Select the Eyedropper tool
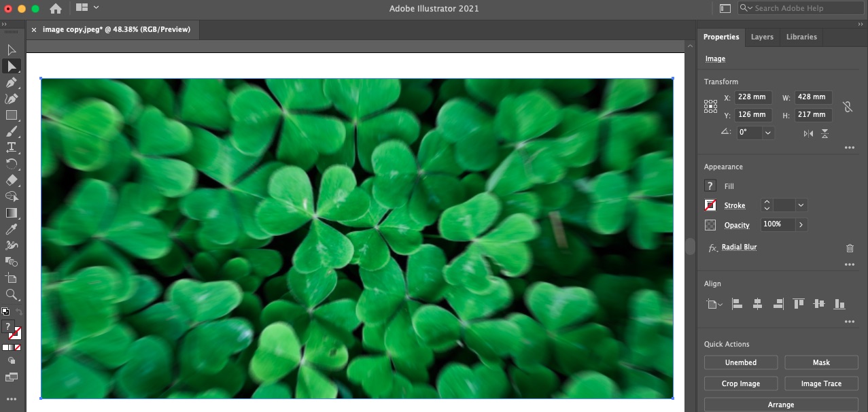 pyautogui.click(x=12, y=230)
